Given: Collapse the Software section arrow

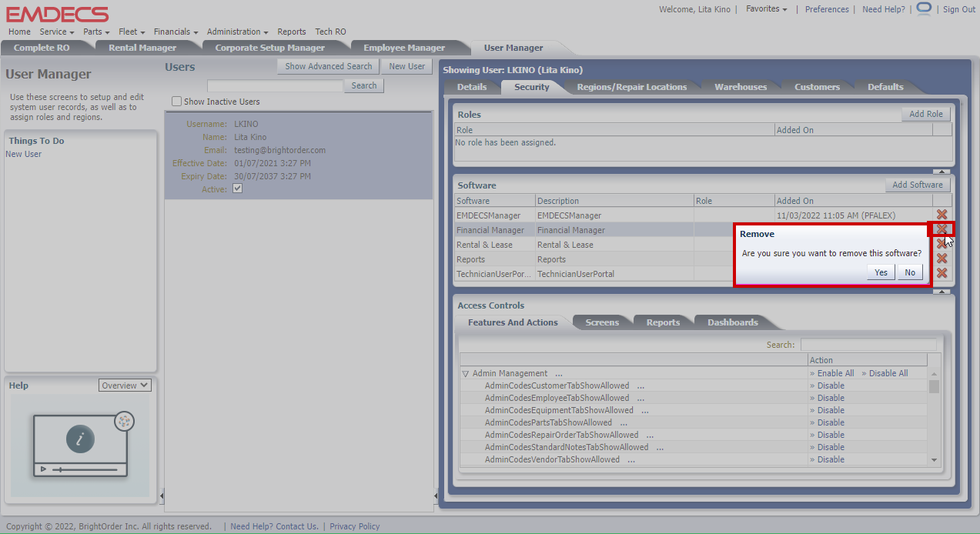Looking at the screenshot, I should (x=941, y=292).
